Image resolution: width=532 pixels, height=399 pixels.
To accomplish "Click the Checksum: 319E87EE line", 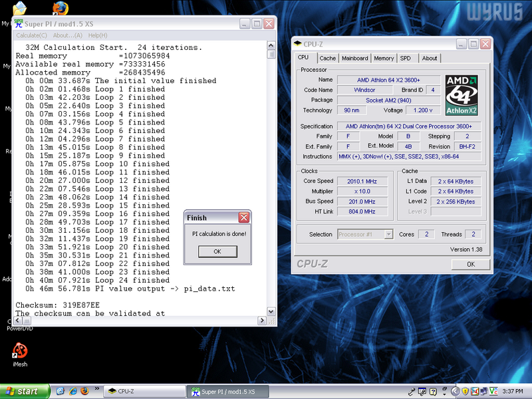I will (58, 305).
